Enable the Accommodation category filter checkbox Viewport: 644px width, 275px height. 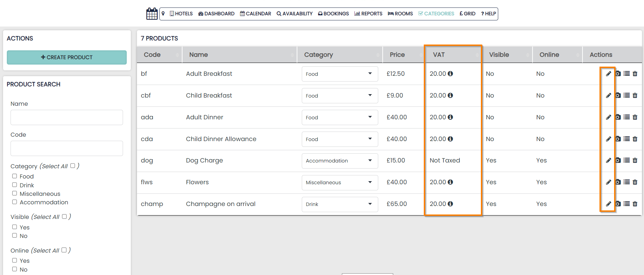[x=15, y=202]
